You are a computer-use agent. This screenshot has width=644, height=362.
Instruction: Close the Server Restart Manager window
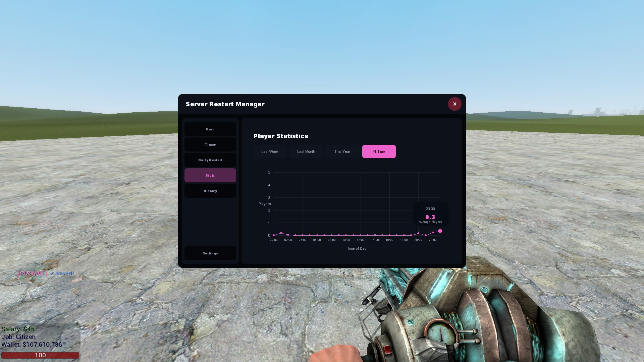(454, 104)
